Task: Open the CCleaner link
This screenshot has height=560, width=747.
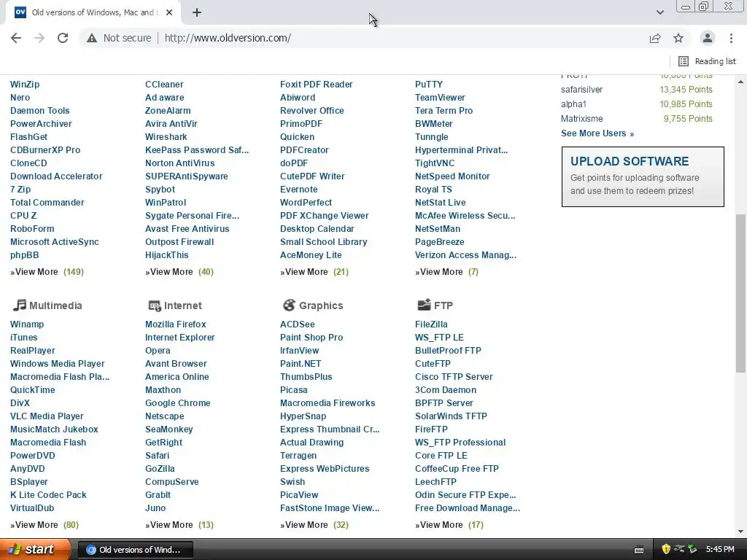Action: (x=164, y=85)
